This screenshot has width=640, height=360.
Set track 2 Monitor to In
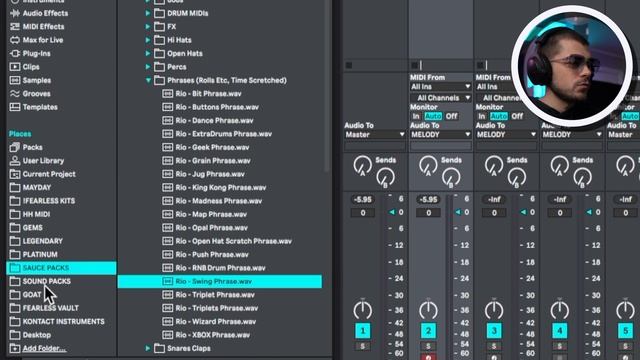pos(416,116)
